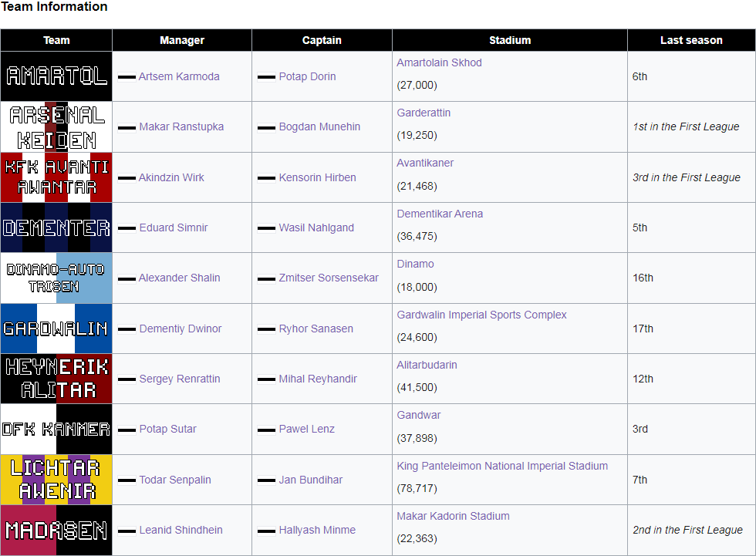Open manager Dementiy Dwinor link
Image resolution: width=756 pixels, height=556 pixels.
pyautogui.click(x=181, y=329)
